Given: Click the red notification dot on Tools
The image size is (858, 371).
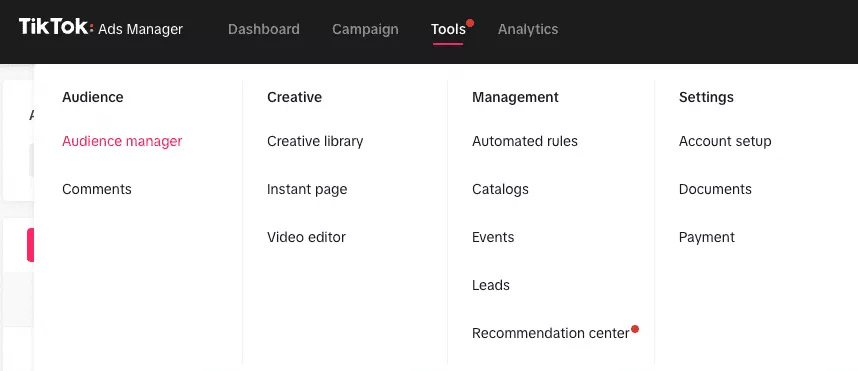Looking at the screenshot, I should point(469,23).
